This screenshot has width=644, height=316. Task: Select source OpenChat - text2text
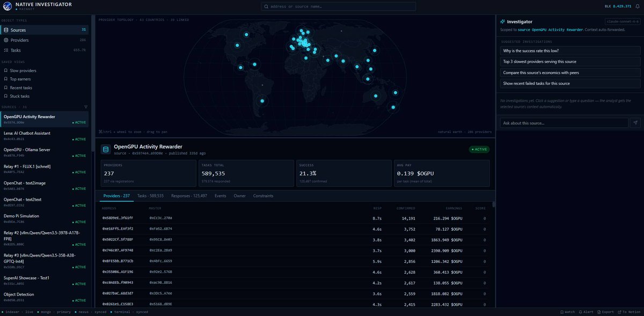(x=46, y=202)
